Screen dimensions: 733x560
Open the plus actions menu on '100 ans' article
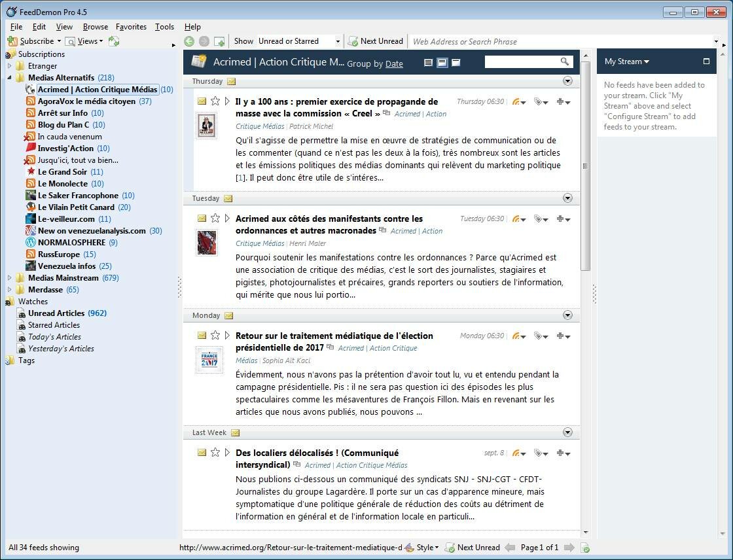[x=563, y=101]
